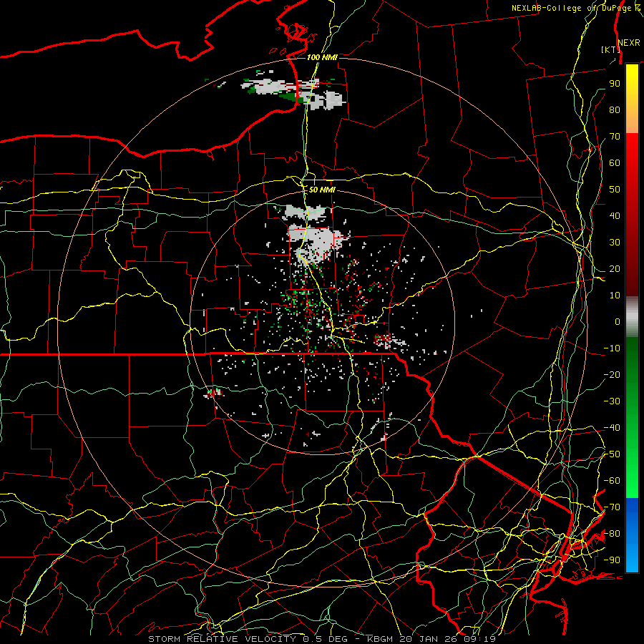The height and width of the screenshot is (644, 644).
Task: Click the 20 JAN 26 date text
Action: (x=430, y=639)
